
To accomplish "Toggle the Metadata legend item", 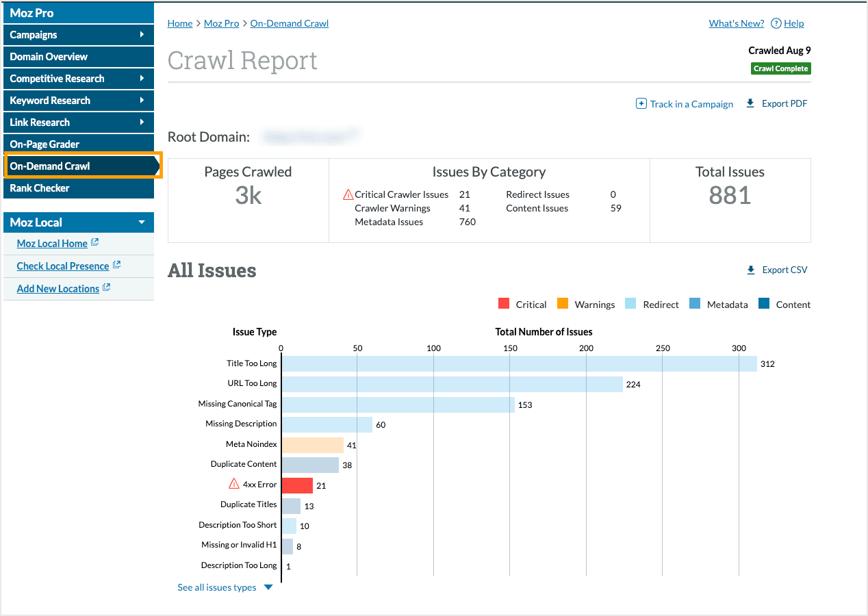I will pyautogui.click(x=718, y=305).
